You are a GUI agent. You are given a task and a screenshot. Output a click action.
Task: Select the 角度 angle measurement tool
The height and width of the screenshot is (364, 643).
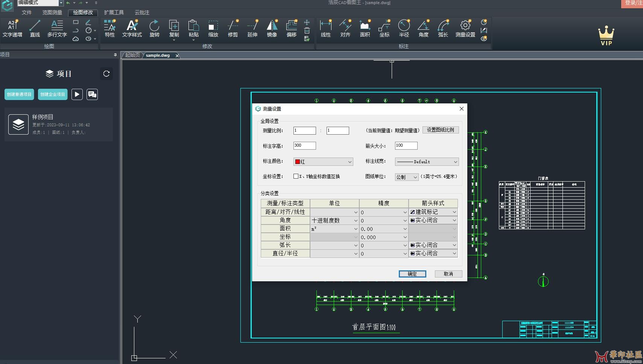click(x=423, y=28)
